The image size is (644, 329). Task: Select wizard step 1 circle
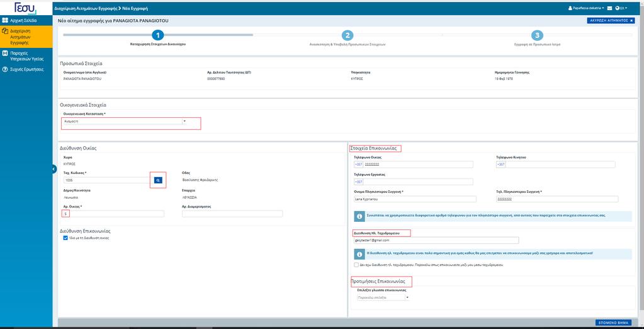click(158, 35)
